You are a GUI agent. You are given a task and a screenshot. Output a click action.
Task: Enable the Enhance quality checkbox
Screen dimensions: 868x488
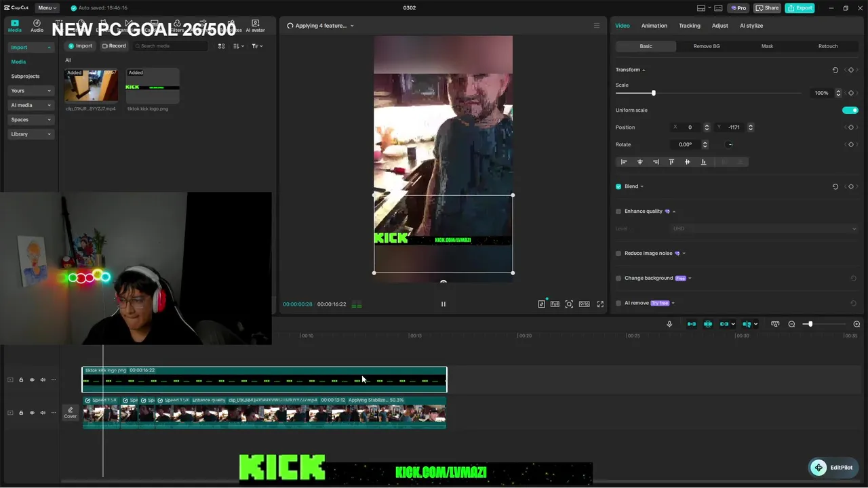[618, 211]
